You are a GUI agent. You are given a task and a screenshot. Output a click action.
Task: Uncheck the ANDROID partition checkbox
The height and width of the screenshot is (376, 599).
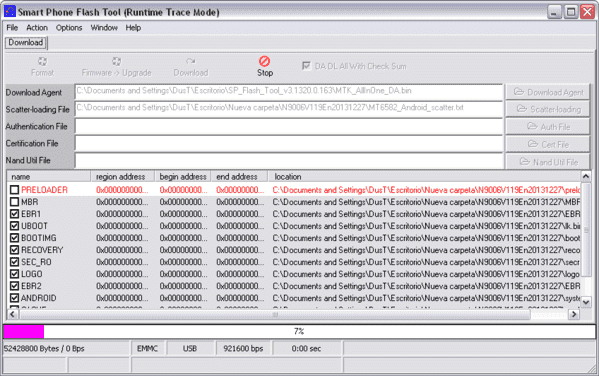pos(14,298)
